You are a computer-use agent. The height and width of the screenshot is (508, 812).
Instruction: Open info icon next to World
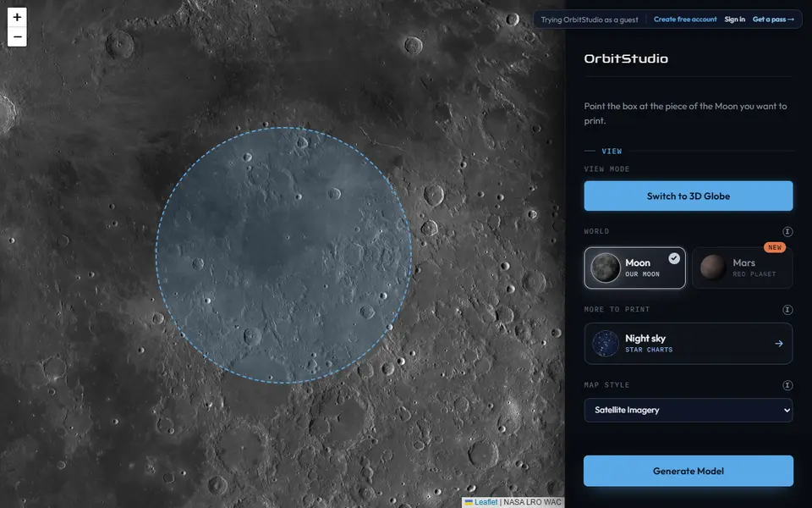pos(787,231)
